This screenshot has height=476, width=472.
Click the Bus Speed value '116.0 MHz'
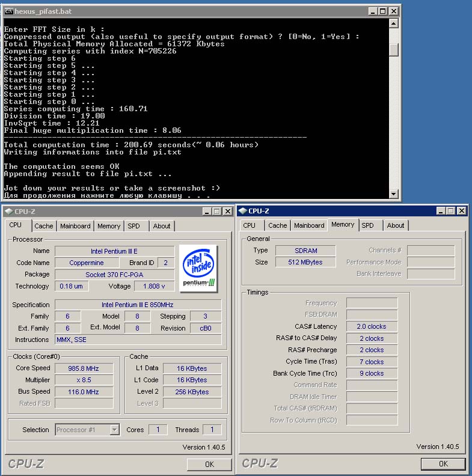[84, 392]
